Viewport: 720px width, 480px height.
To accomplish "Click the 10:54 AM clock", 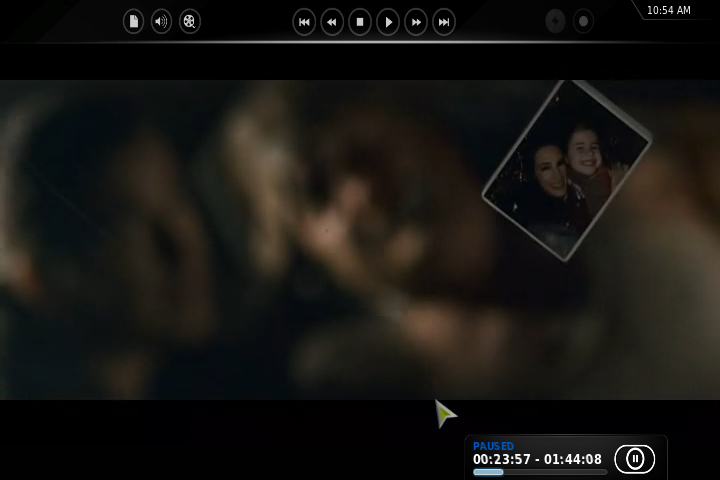I will tap(669, 10).
